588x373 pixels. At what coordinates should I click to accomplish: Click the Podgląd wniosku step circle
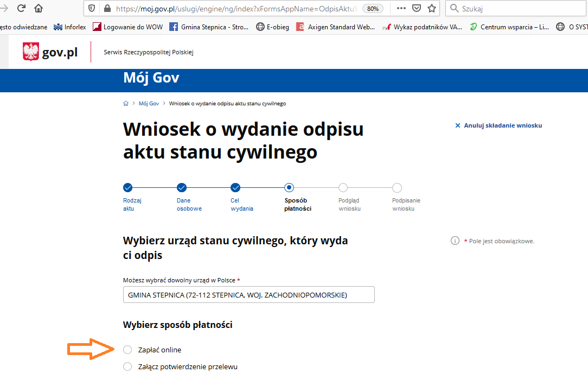343,187
